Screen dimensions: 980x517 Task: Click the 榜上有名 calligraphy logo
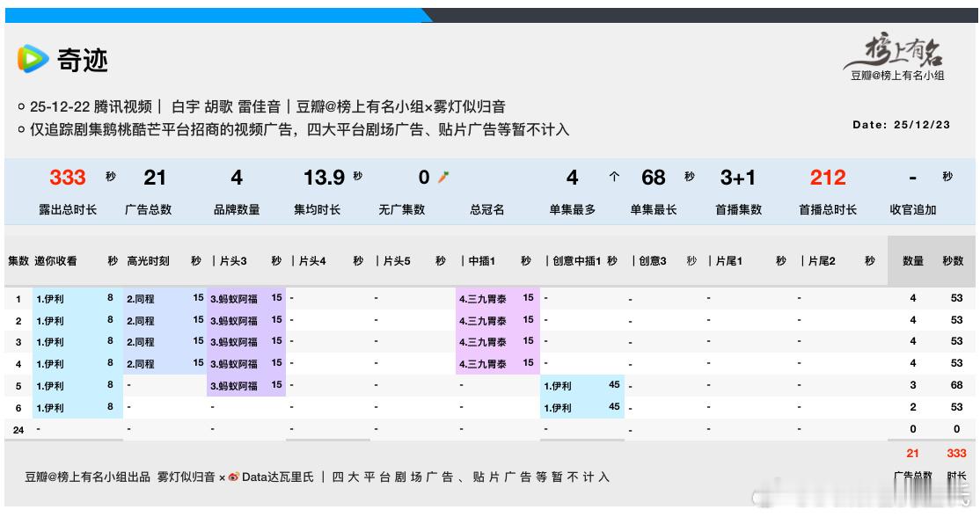tap(896, 51)
